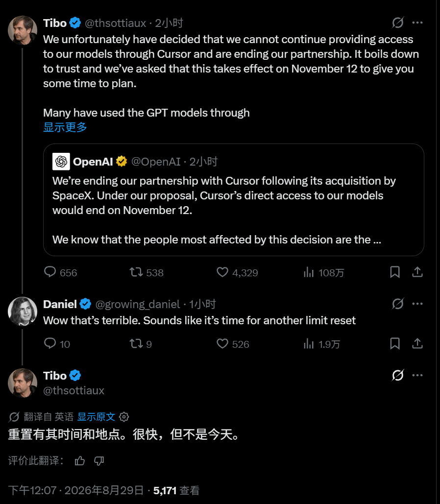Viewport: 440px width, 504px height.
Task: Rate the translation with thumbs down
Action: (x=99, y=461)
